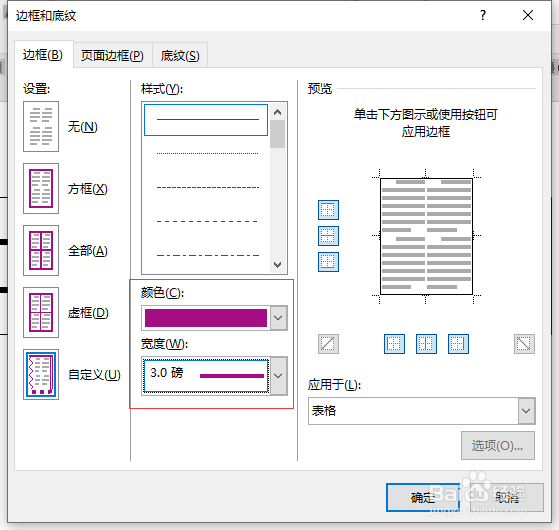Toggle the inside vertical border button
559x530 pixels.
(426, 344)
